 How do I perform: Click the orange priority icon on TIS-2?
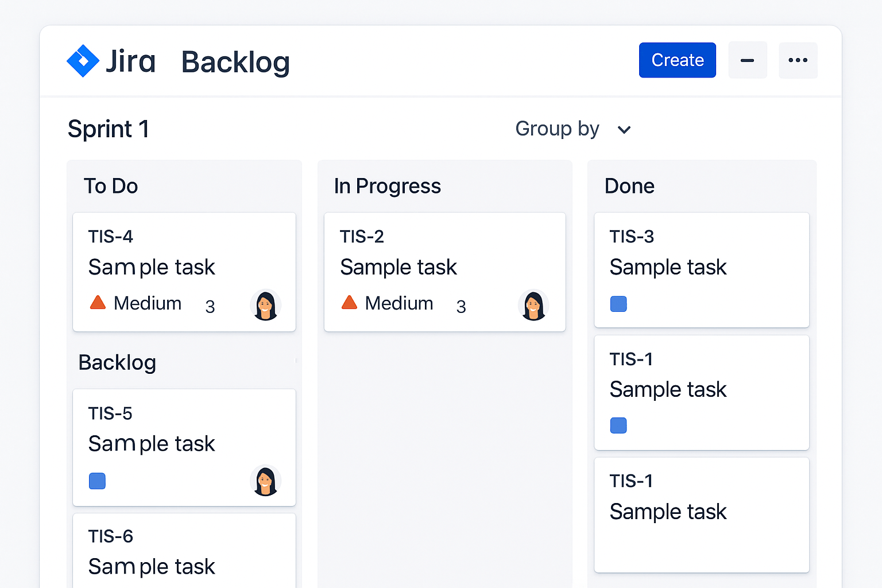click(349, 302)
